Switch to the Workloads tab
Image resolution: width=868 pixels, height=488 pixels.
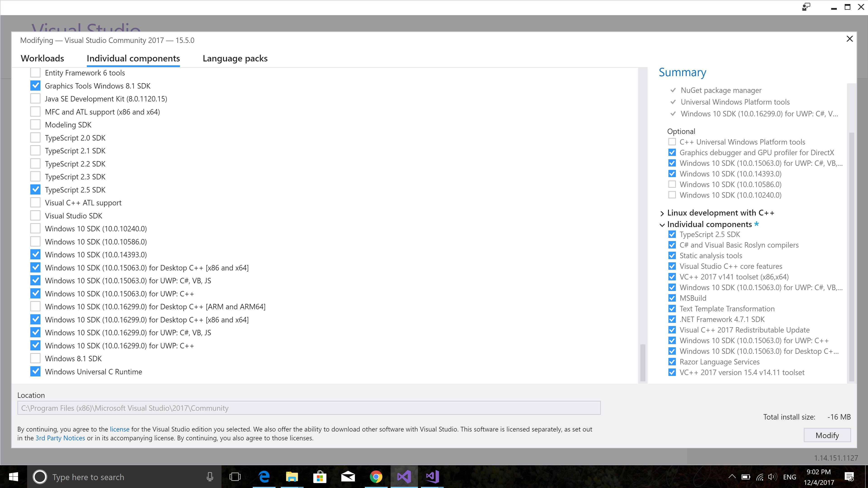42,58
